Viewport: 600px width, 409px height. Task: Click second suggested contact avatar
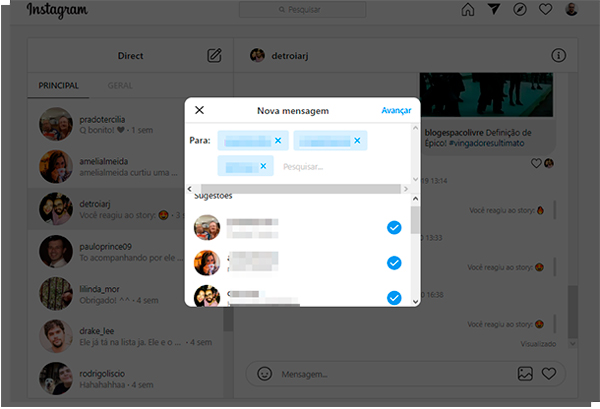[207, 263]
